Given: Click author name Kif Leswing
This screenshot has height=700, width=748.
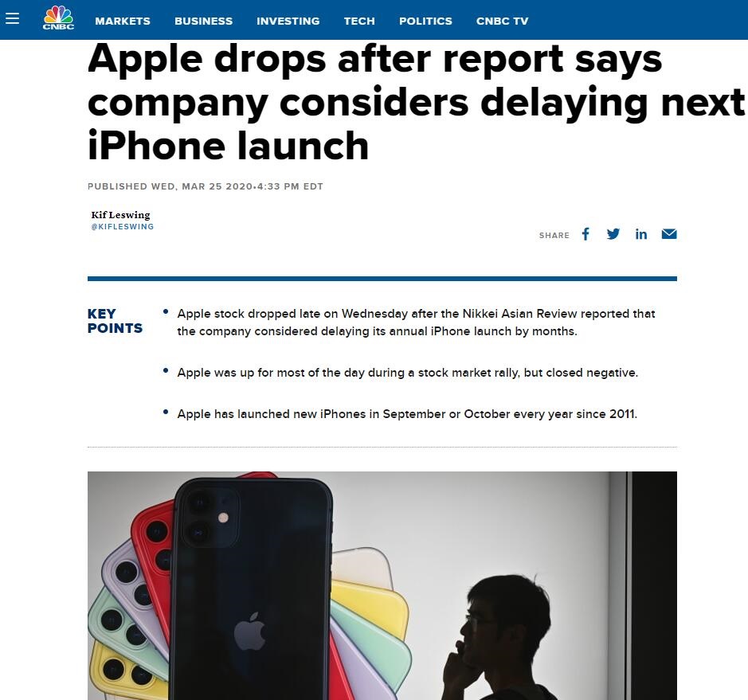Looking at the screenshot, I should (x=121, y=214).
